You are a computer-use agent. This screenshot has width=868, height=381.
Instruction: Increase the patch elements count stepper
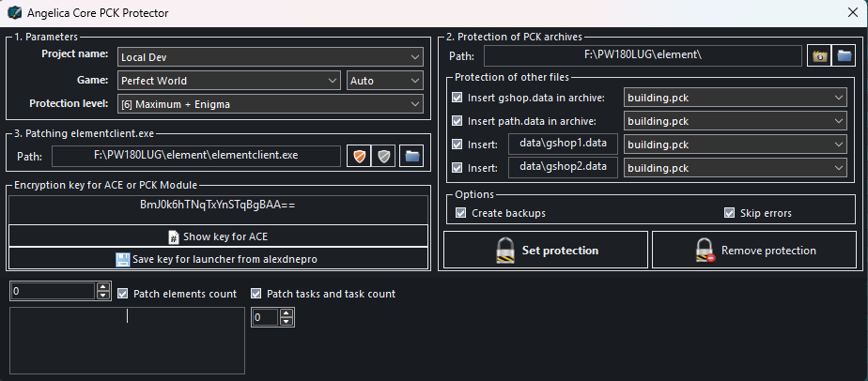point(103,289)
